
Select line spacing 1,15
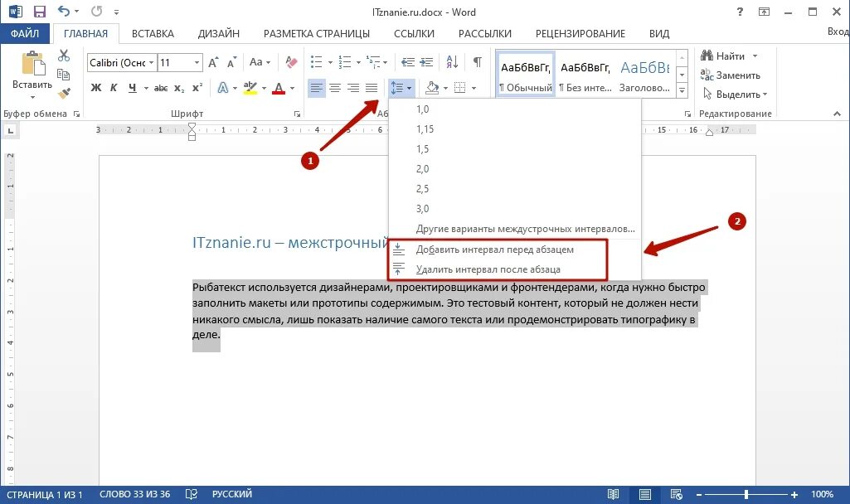(x=515, y=129)
